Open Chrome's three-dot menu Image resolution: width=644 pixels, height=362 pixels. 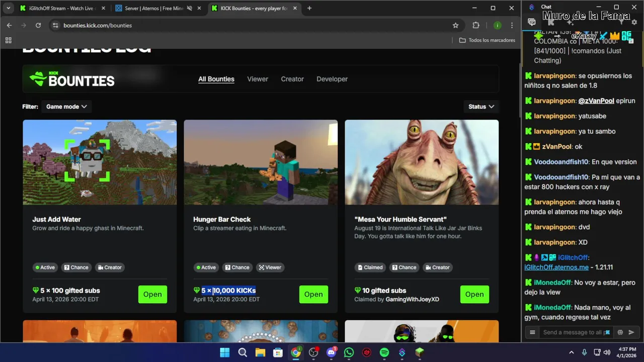pos(512,25)
